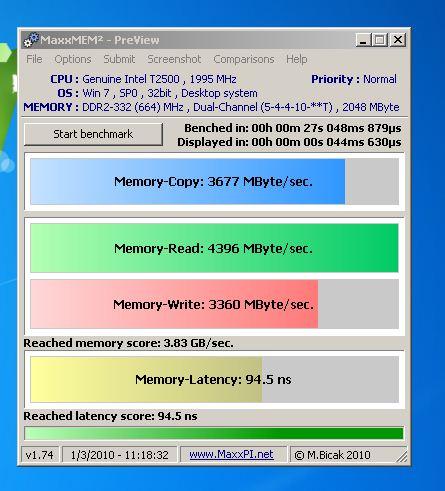Click the Start benchmark button
The width and height of the screenshot is (445, 491).
coord(93,134)
